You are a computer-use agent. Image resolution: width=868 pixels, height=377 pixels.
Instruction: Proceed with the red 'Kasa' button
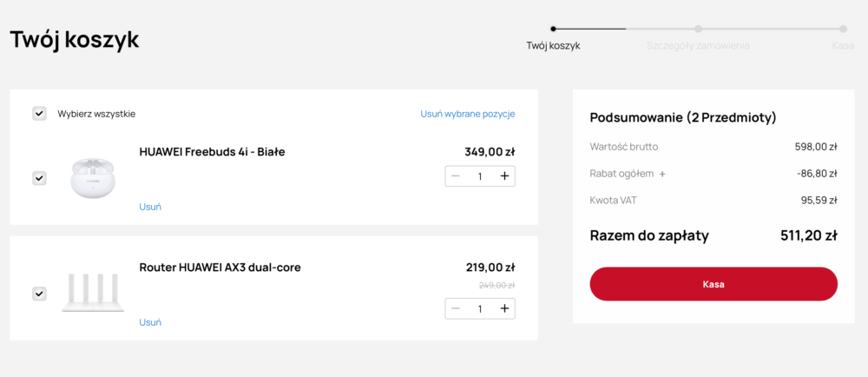713,284
